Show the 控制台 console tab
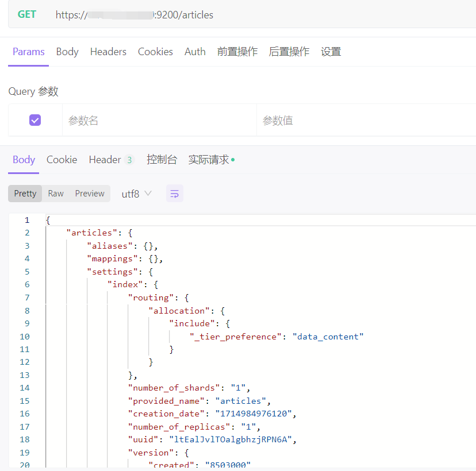This screenshot has width=476, height=471. click(162, 160)
